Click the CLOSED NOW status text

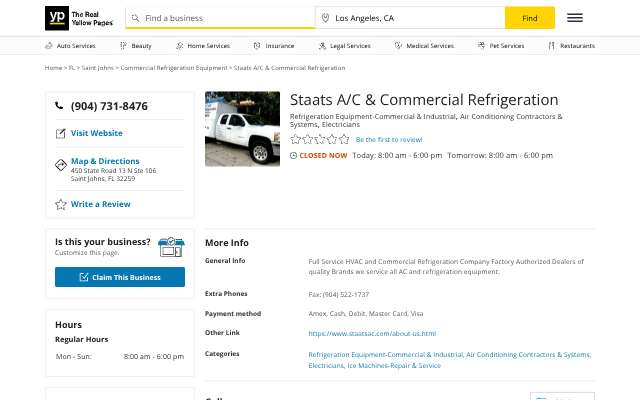323,156
